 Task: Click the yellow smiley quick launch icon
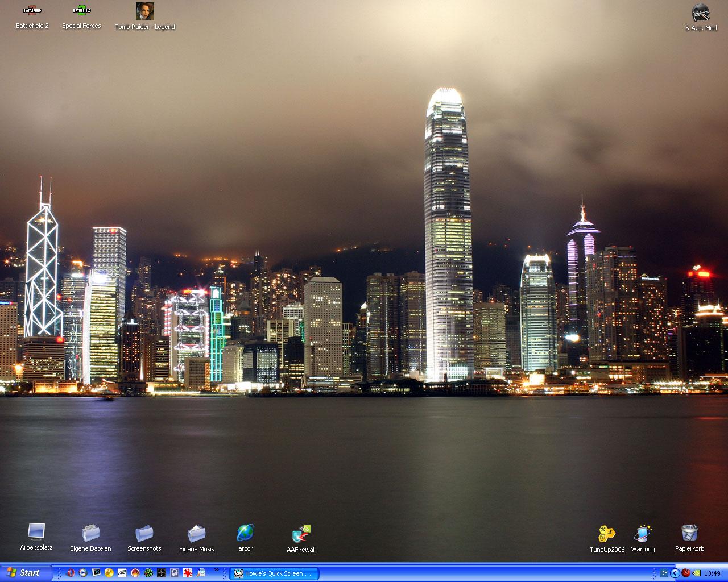pyautogui.click(x=109, y=573)
